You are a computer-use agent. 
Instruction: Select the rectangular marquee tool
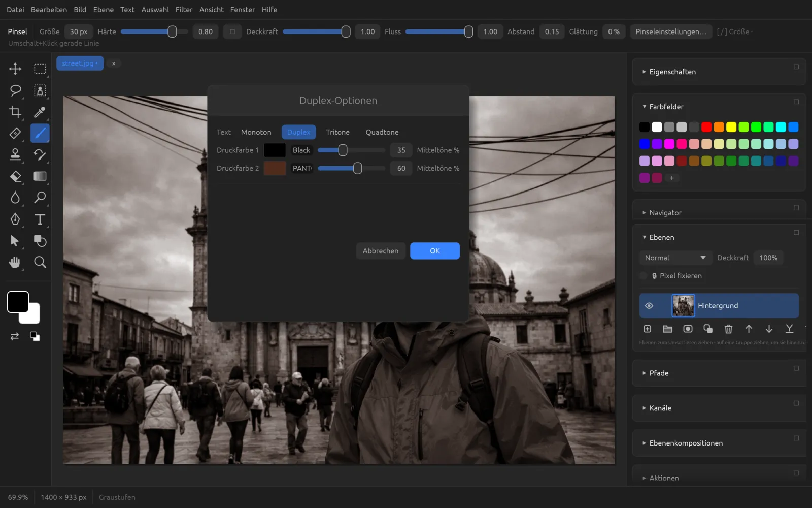[40, 69]
